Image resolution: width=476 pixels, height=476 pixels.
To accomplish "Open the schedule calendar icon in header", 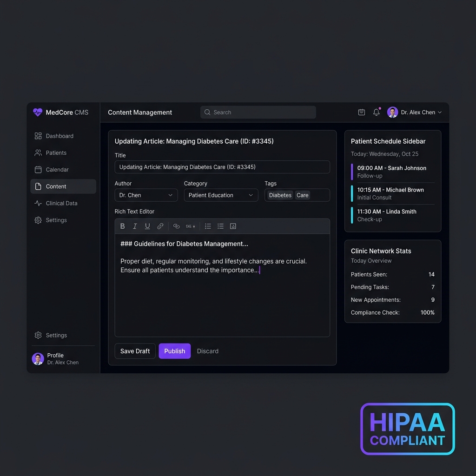I will point(362,112).
